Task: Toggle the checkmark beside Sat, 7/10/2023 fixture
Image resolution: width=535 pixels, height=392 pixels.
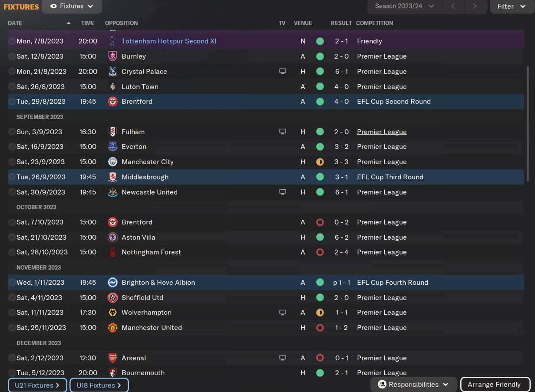Action: point(12,222)
